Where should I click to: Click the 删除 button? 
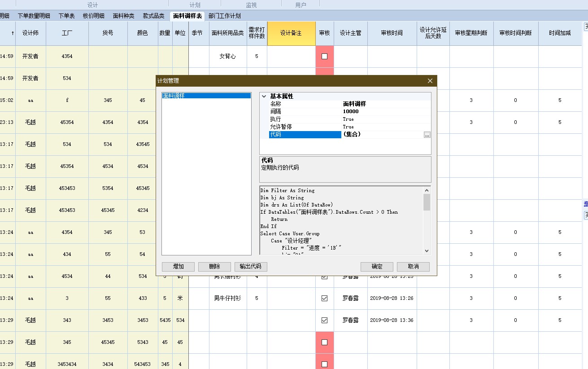click(x=214, y=267)
